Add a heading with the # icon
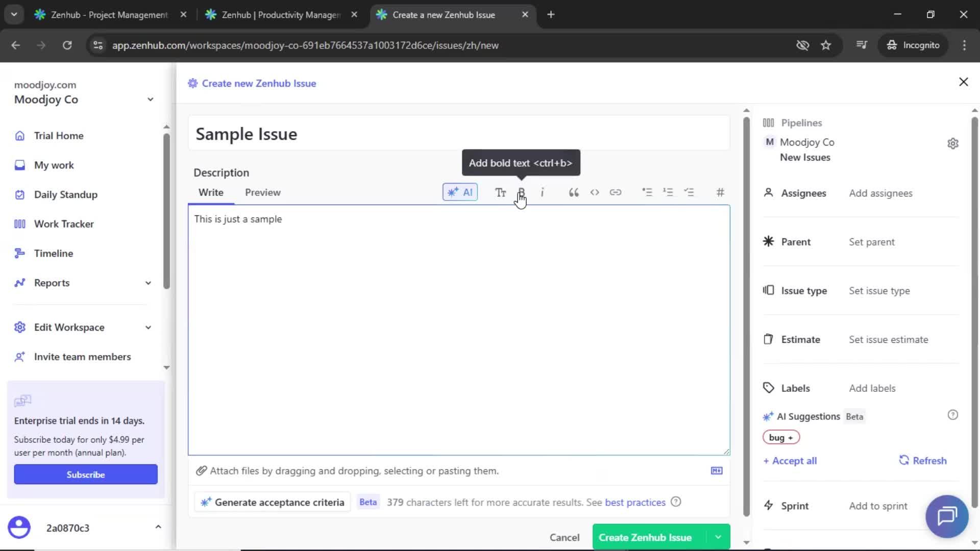The image size is (980, 551). click(x=720, y=192)
